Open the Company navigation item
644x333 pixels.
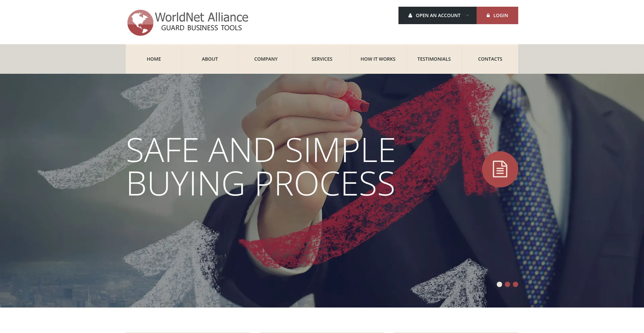(x=266, y=59)
